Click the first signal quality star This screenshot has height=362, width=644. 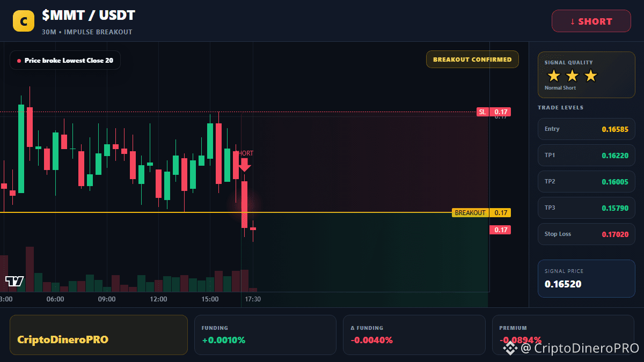pos(554,76)
